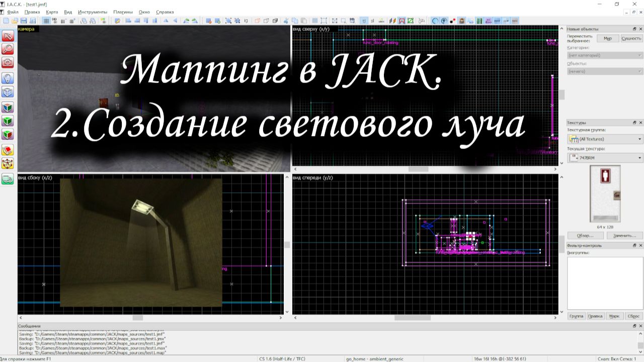Open the Справка menu
This screenshot has height=362, width=644.
point(165,12)
